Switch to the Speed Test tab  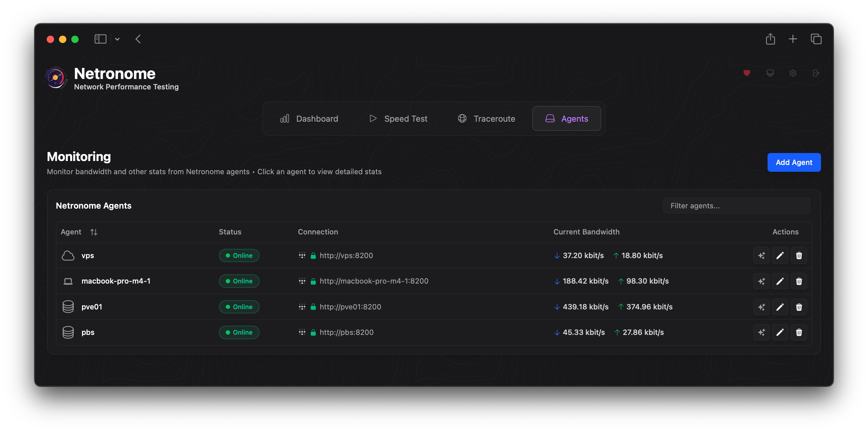[398, 119]
